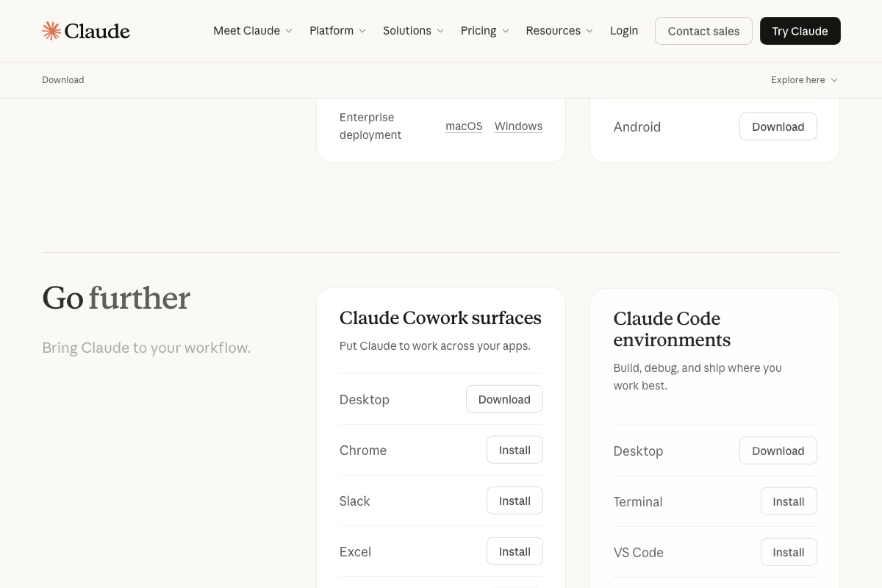Download Claude Cowork for Desktop
Viewport: 882px width, 588px height.
504,399
